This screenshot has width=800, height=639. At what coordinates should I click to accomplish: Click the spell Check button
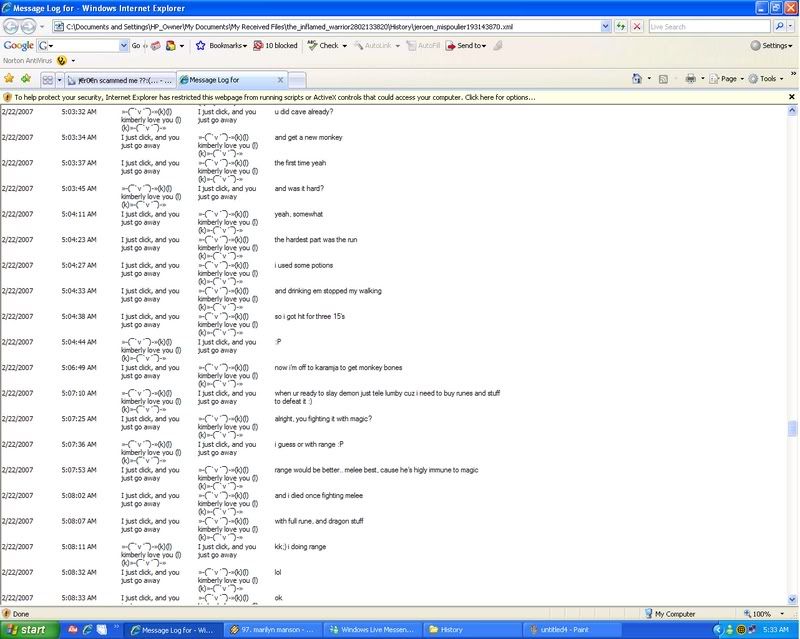pos(323,45)
